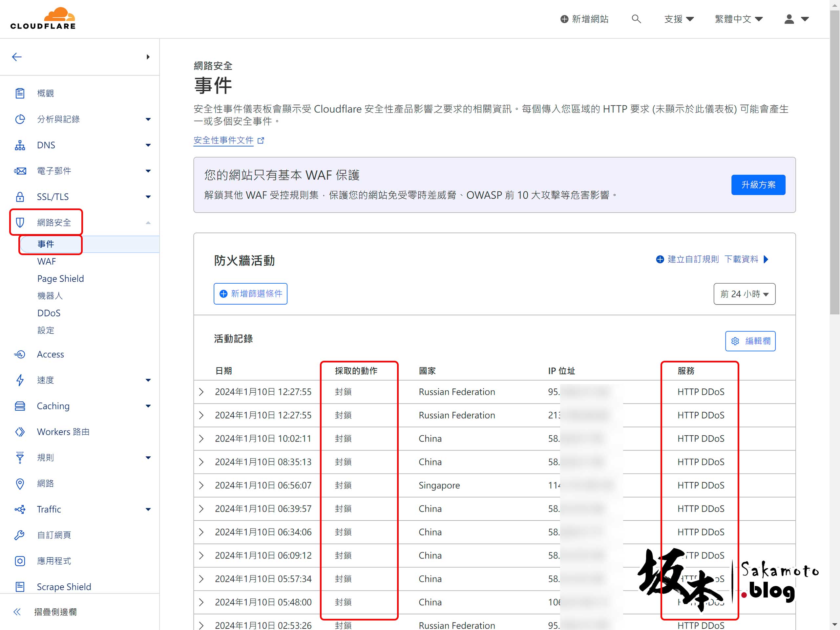Expand the 2024年1月10日 06:56:07 Singapore event row

point(201,485)
